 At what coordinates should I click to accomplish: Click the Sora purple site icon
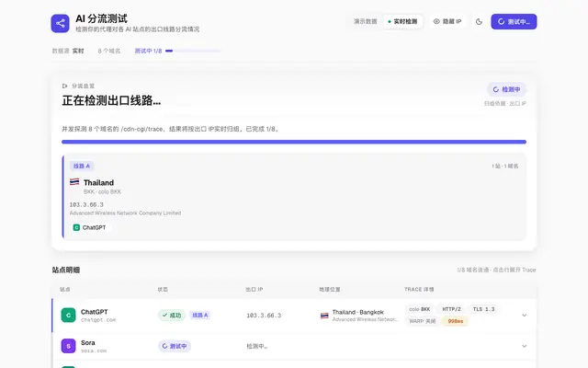68,346
